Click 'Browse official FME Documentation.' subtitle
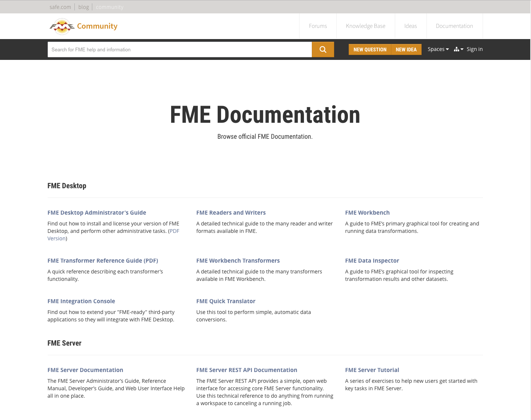Viewport: 531px width, 420px height. (265, 137)
